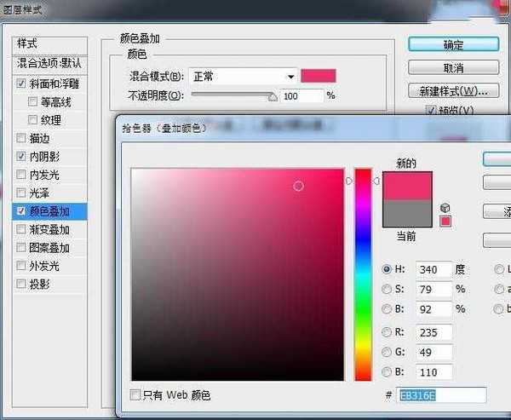The image size is (511, 420).
Task: Click the hex color input field
Action: [x=442, y=395]
